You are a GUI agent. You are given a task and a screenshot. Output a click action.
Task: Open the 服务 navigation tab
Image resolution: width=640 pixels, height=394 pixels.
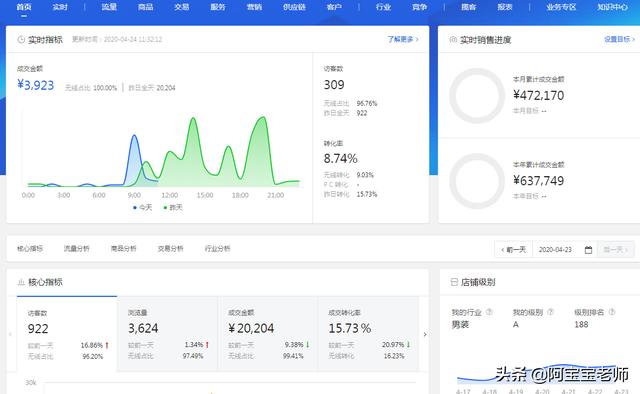pyautogui.click(x=218, y=7)
